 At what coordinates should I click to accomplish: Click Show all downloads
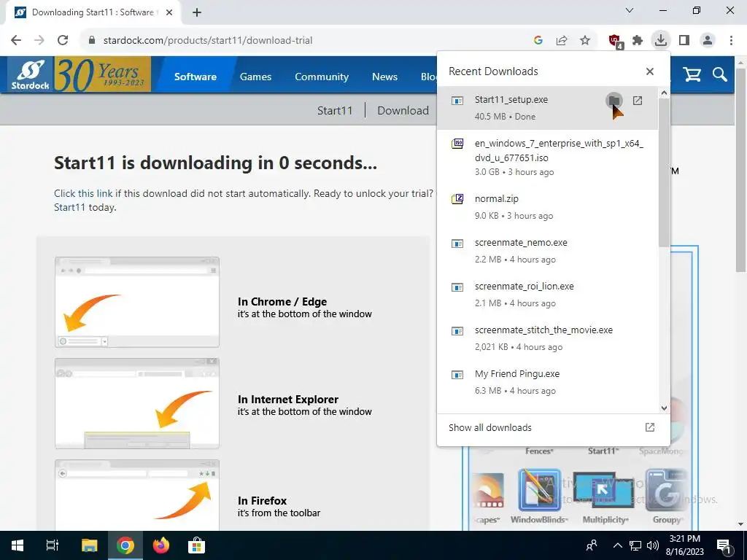coord(553,427)
